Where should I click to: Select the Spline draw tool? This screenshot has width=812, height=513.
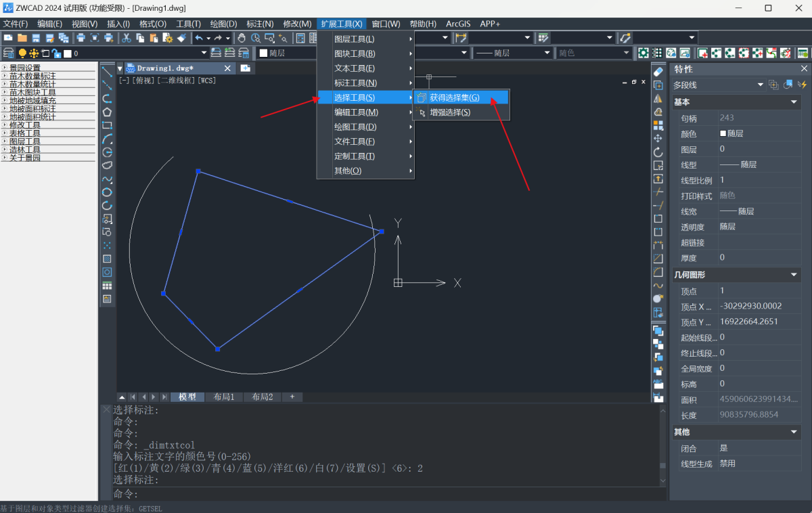(x=107, y=179)
